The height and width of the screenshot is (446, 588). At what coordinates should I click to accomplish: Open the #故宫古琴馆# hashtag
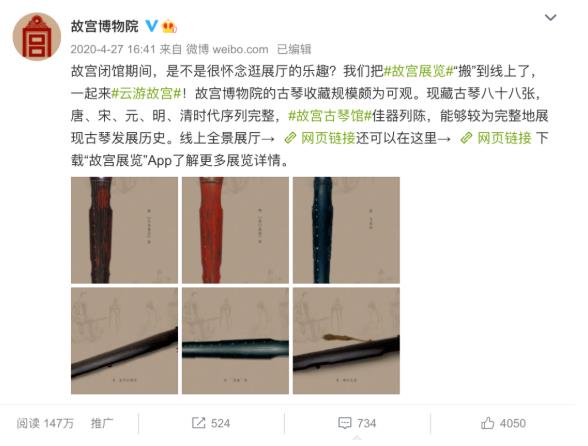coord(330,116)
